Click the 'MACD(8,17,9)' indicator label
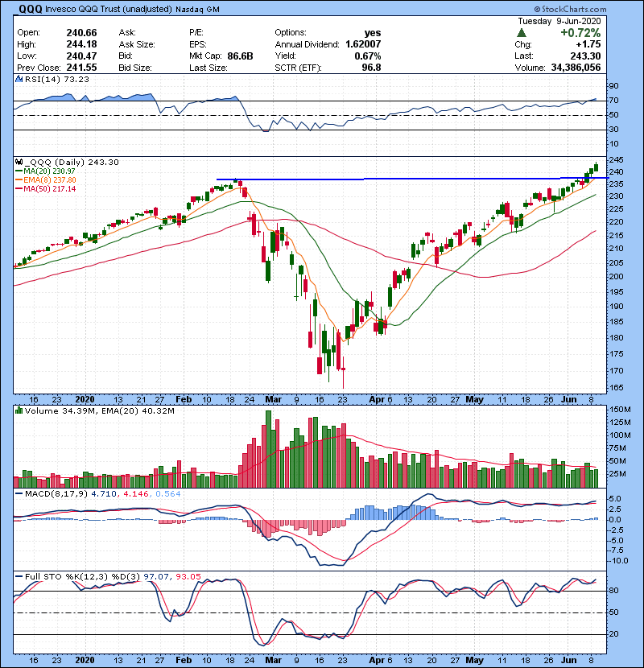 pyautogui.click(x=56, y=494)
